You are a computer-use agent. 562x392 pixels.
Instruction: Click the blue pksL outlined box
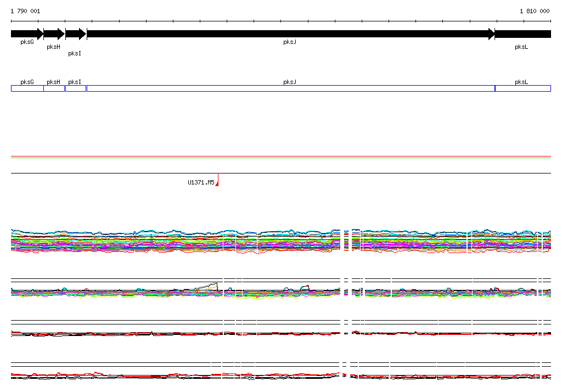[x=523, y=88]
